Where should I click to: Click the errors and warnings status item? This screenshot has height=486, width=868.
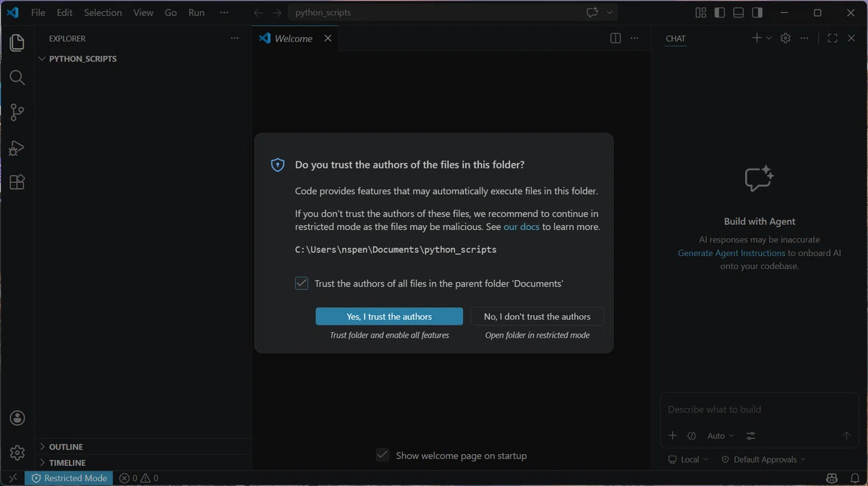tap(139, 478)
